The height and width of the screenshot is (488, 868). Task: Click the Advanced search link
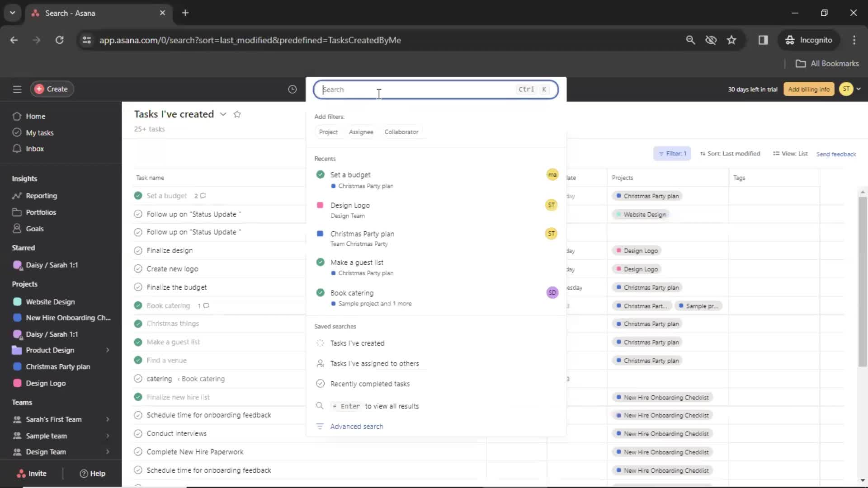(357, 426)
